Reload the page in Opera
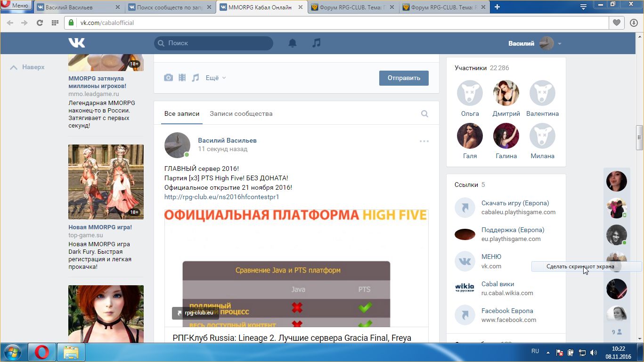Image resolution: width=644 pixels, height=362 pixels. [x=40, y=23]
